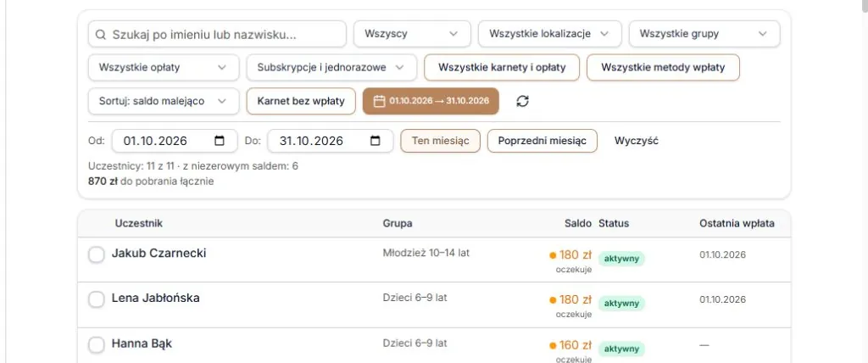Screen dimensions: 868x363
Task: Click the Od date field 01.10.2026
Action: click(175, 141)
